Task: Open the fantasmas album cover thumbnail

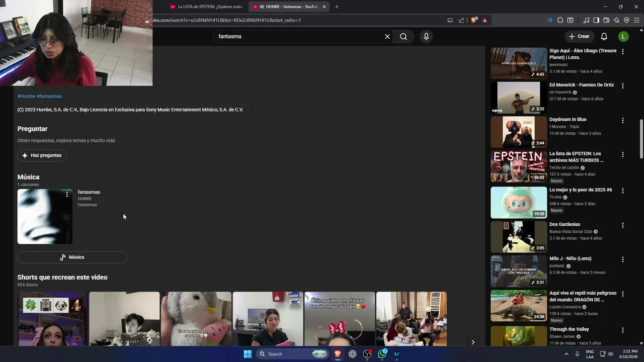Action: [45, 217]
